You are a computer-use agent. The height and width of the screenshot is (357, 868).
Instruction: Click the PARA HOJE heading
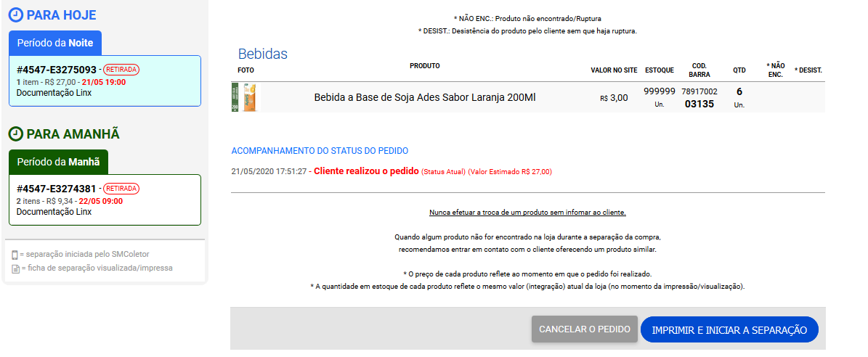coord(61,15)
